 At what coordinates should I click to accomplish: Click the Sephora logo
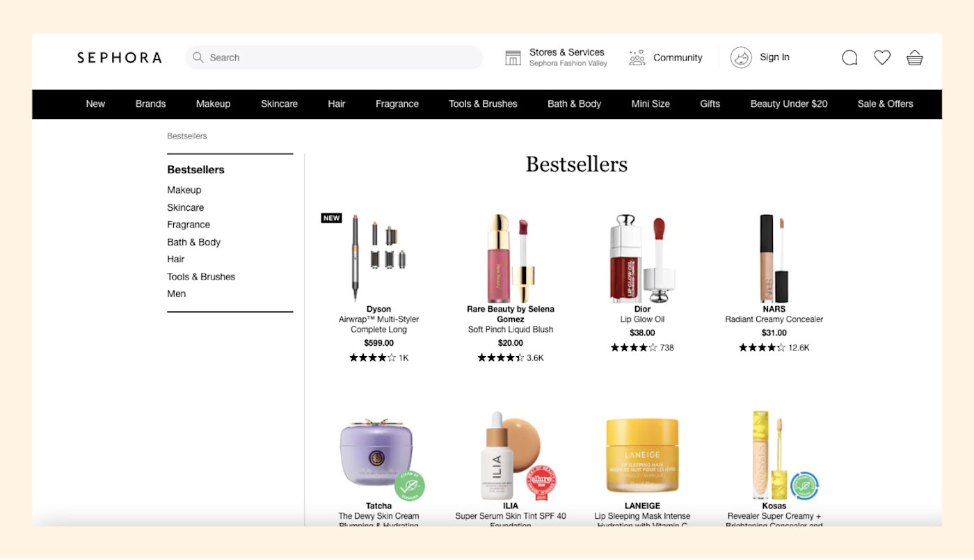tap(119, 58)
